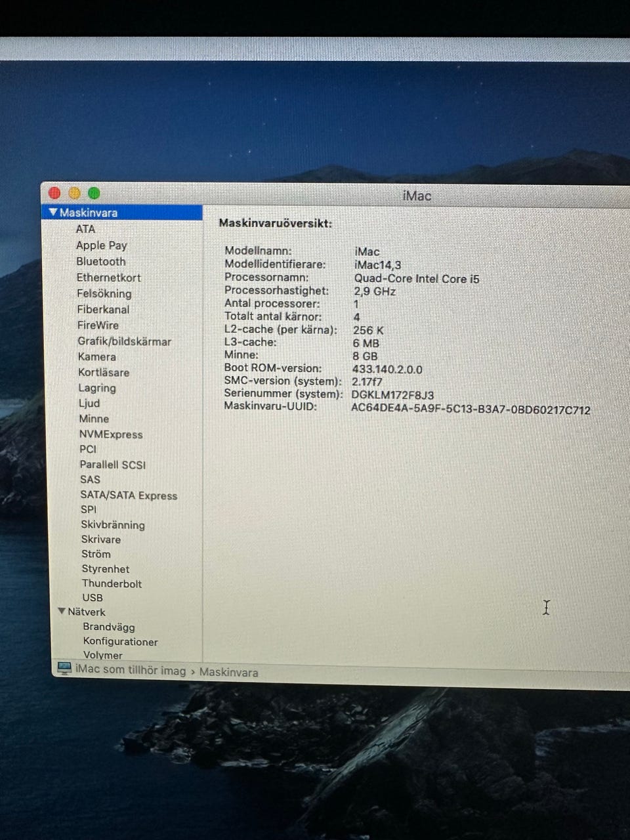This screenshot has width=630, height=840.
Task: Click the Quad-Core Intel Core i5 value
Action: tap(417, 278)
